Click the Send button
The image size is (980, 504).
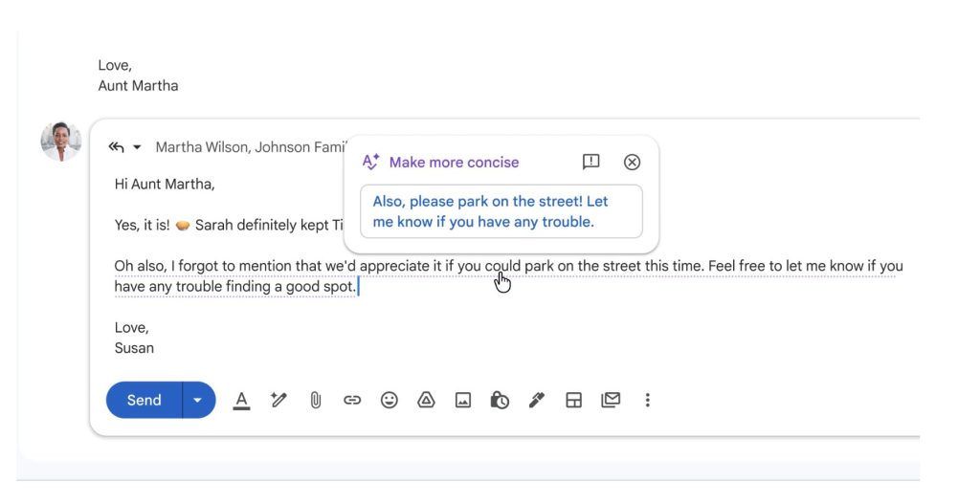(145, 400)
